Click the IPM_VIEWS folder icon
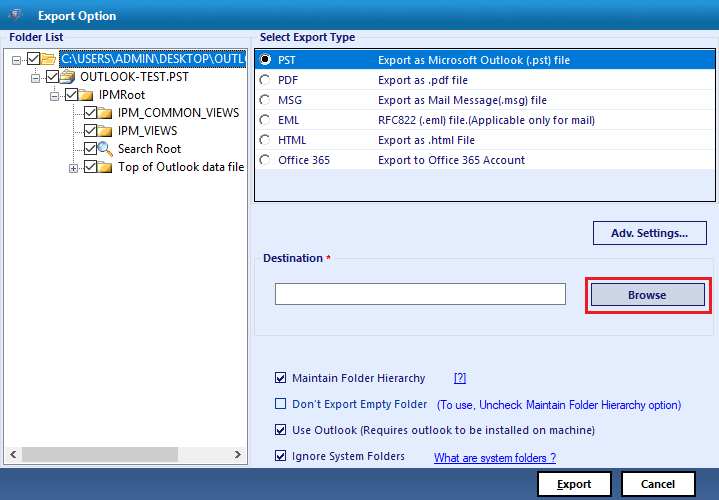Viewport: 719px width, 500px height. [x=105, y=131]
